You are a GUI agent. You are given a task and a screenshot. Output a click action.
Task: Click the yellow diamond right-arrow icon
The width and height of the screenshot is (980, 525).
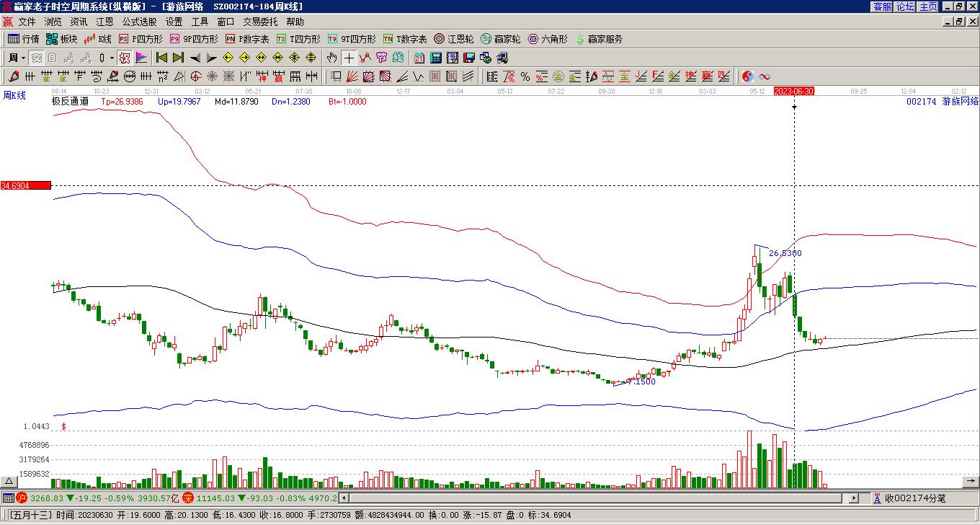(x=245, y=58)
